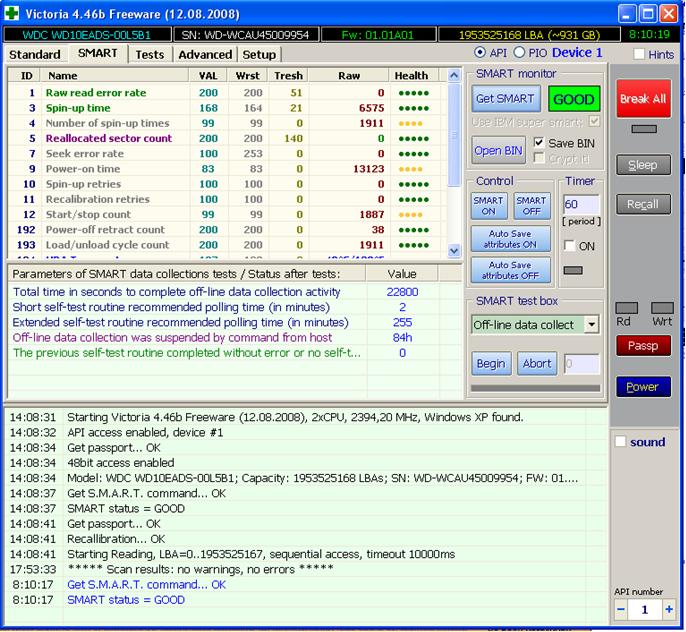Click the green cross Victoria title icon
686x632 pixels.
click(x=11, y=13)
